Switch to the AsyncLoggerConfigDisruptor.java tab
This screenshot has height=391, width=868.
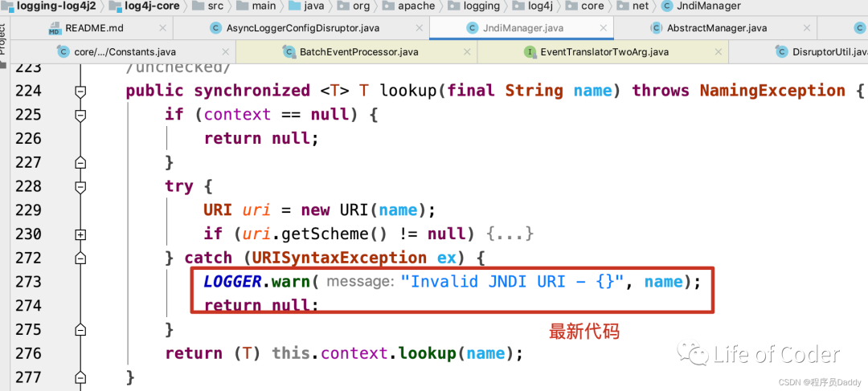[x=303, y=28]
